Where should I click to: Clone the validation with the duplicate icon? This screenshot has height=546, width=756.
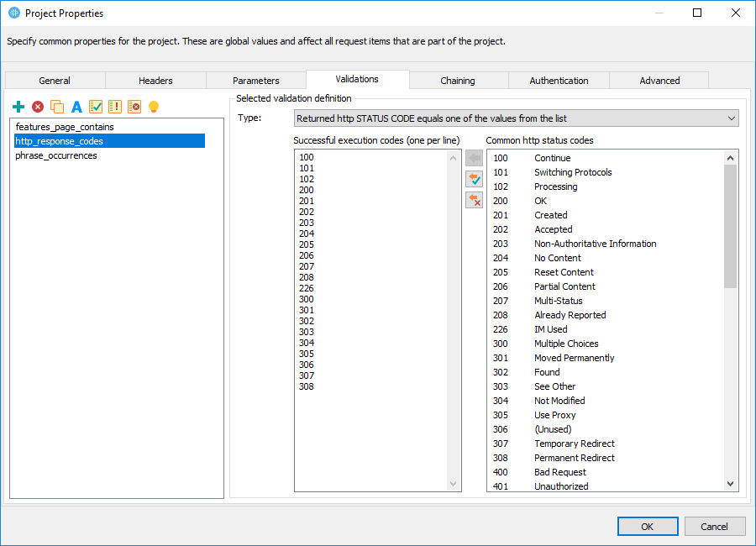(56, 107)
